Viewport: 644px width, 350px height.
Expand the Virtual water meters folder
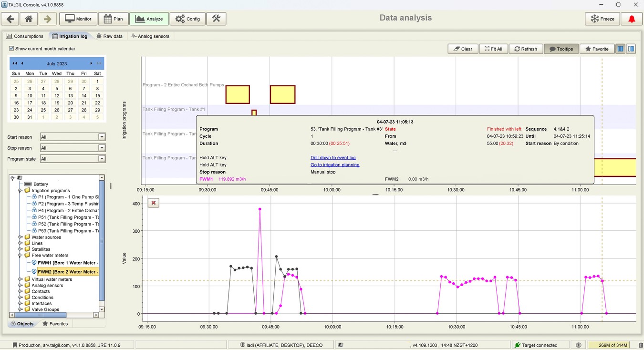tap(20, 279)
